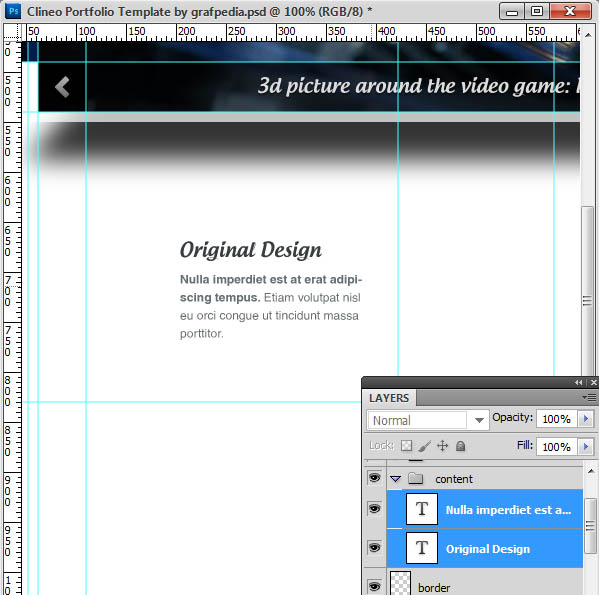This screenshot has width=599, height=595.
Task: Open the Opacity slider arrow
Action: 586,419
